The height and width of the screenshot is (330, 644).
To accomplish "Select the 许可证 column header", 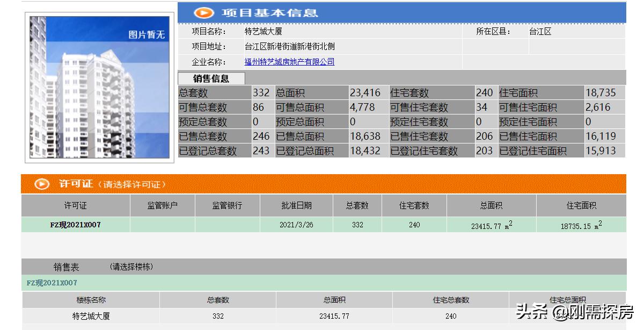I will [74, 205].
